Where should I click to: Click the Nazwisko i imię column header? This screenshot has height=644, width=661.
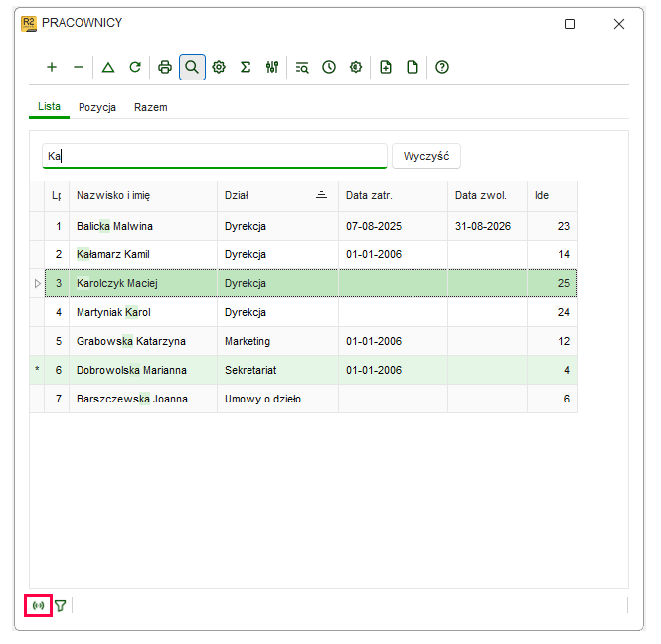pyautogui.click(x=143, y=195)
